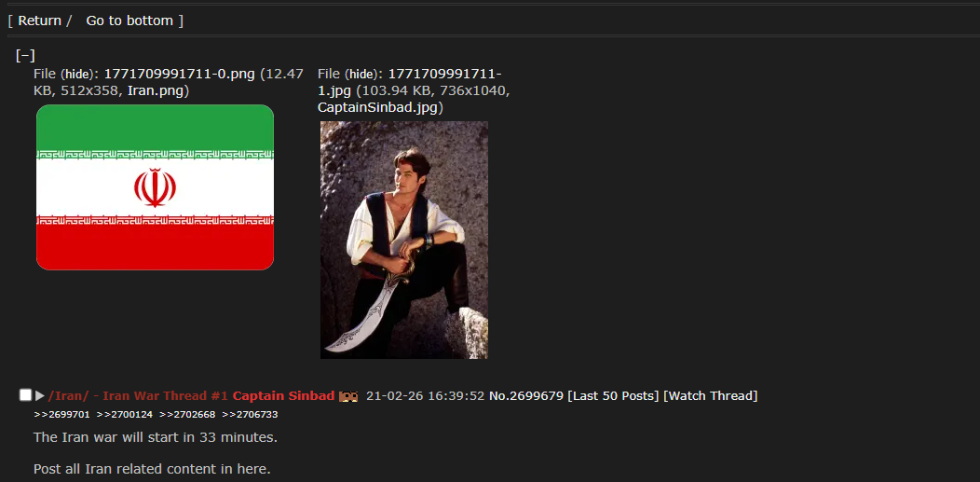Expand the Captain Sinbad photo thumbnail
This screenshot has height=482, width=980.
point(404,240)
